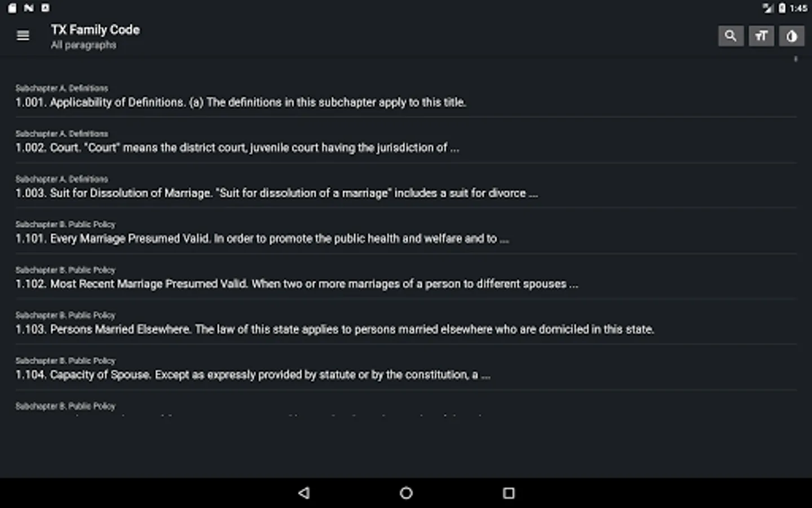
Task: Tap the Android back navigation button
Action: pos(304,493)
